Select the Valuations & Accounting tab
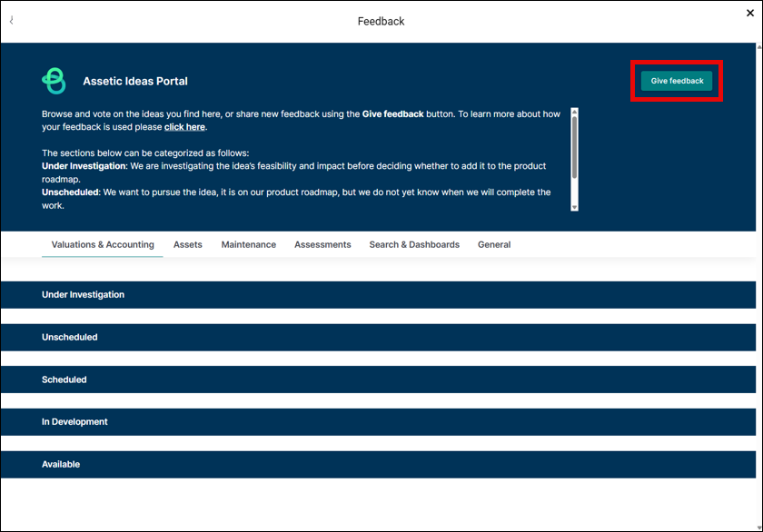The image size is (763, 532). pos(103,244)
